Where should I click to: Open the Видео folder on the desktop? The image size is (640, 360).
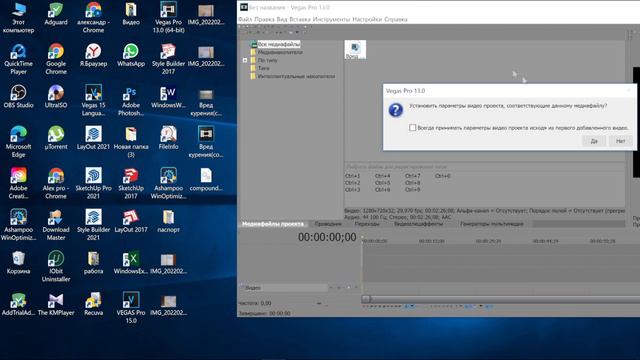tap(131, 13)
